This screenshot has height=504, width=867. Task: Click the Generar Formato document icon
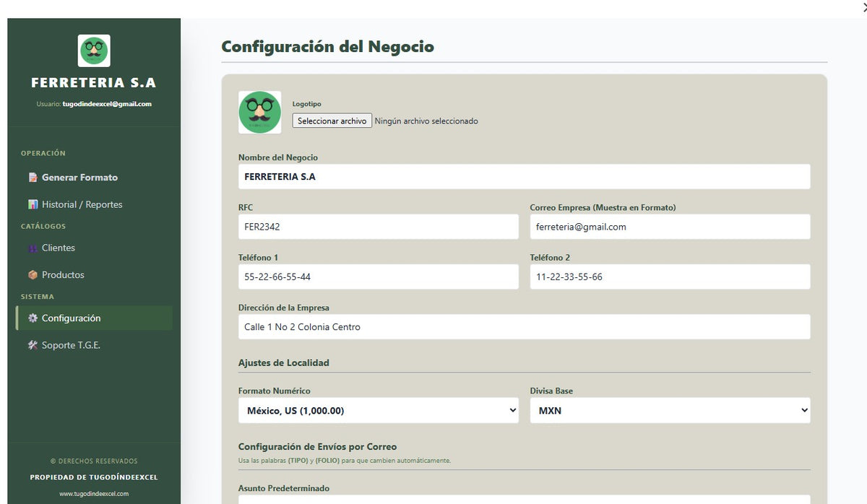(33, 178)
